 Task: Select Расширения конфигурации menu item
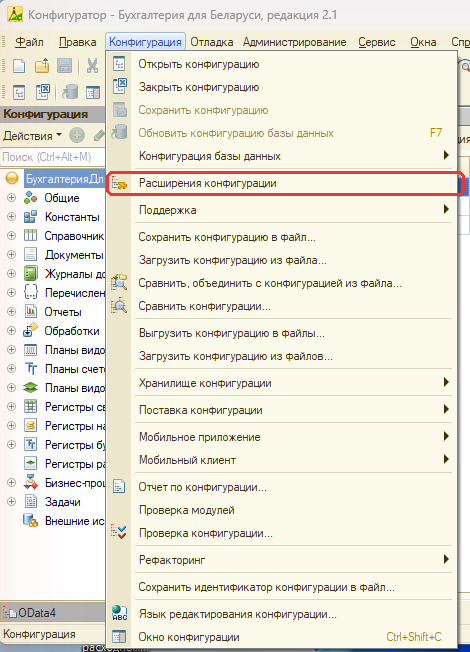(282, 183)
